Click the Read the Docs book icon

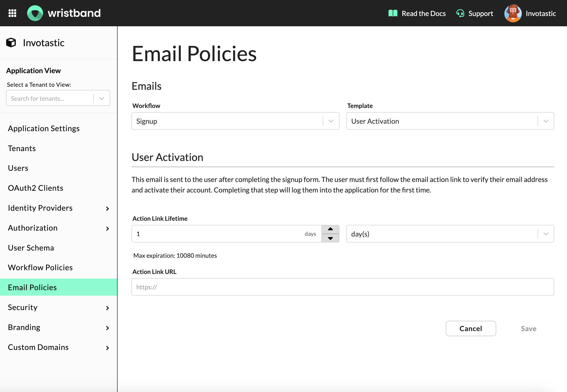pos(393,13)
